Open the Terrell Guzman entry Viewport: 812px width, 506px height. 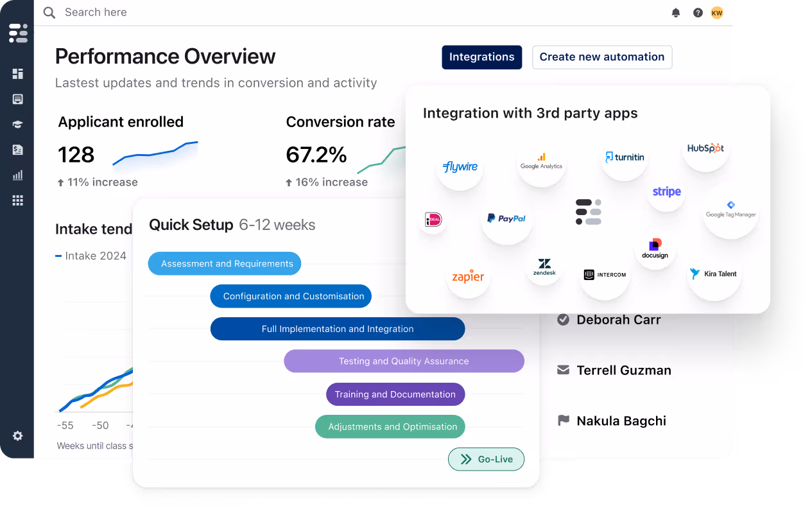616,370
